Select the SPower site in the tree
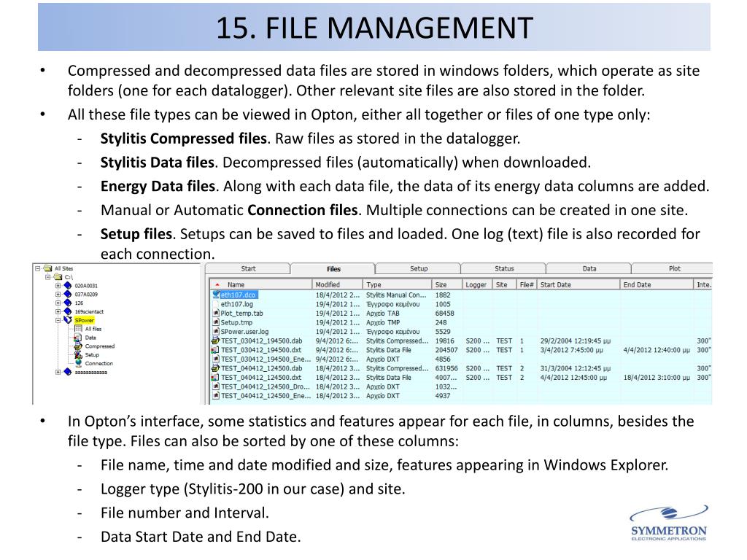 click(85, 320)
